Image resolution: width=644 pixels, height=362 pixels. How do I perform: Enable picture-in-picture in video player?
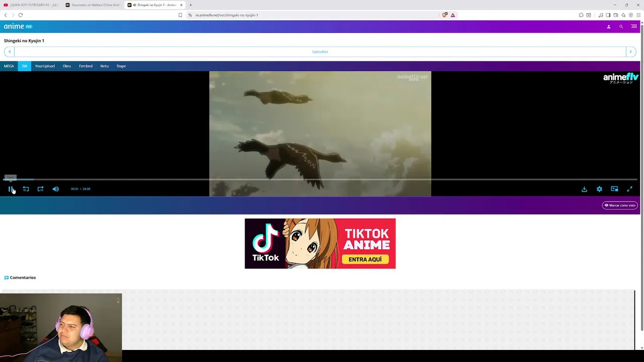pyautogui.click(x=614, y=189)
